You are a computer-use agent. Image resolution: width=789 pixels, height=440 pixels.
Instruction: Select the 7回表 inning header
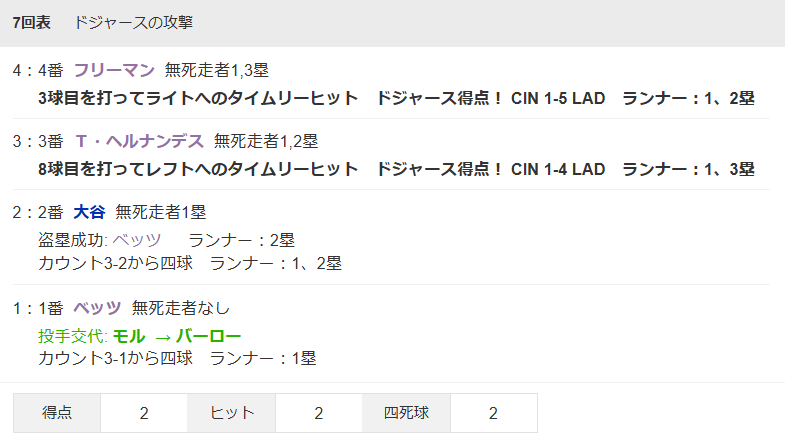tap(31, 22)
